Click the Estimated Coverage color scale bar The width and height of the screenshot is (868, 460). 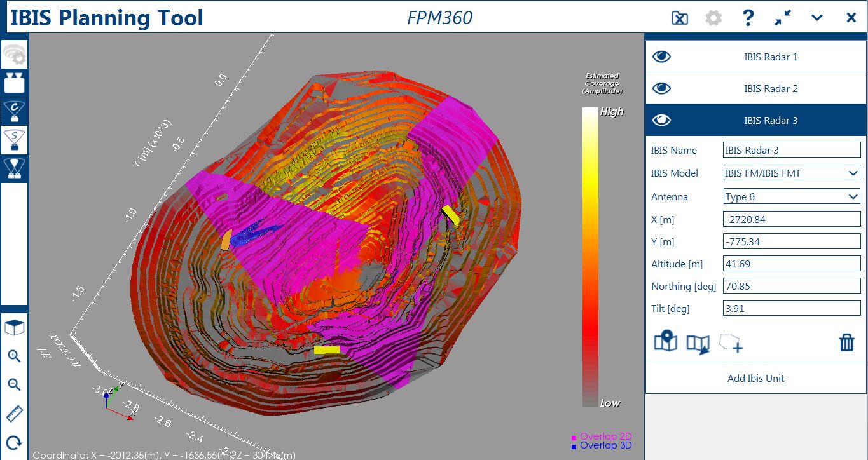pos(591,257)
